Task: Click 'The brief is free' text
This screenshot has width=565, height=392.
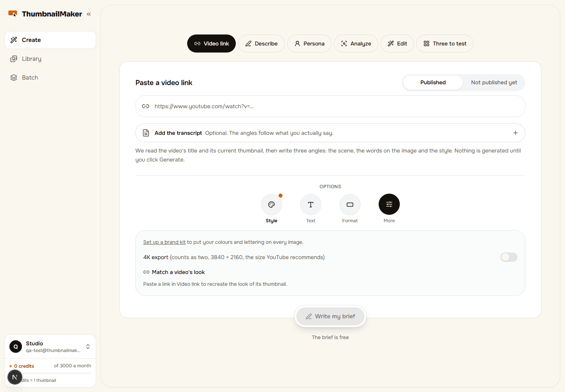Action: click(x=330, y=337)
